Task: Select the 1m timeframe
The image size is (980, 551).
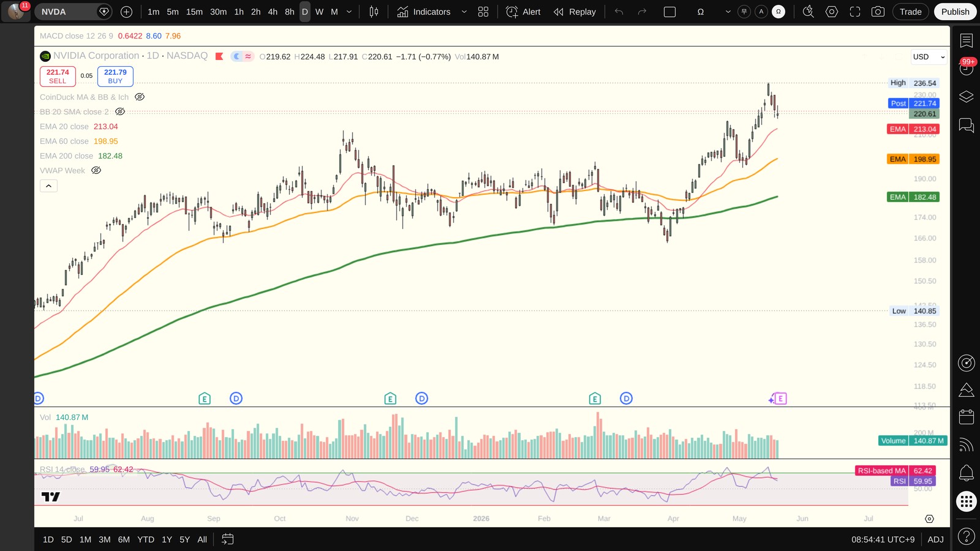Action: pos(153,12)
